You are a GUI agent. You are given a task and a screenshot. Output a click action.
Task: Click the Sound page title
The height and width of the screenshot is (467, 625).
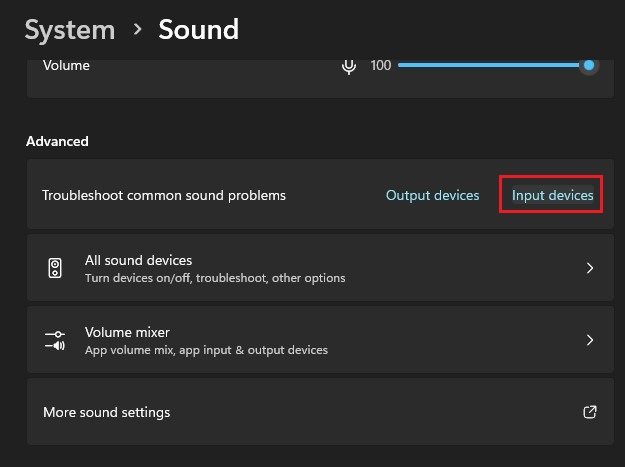click(199, 30)
